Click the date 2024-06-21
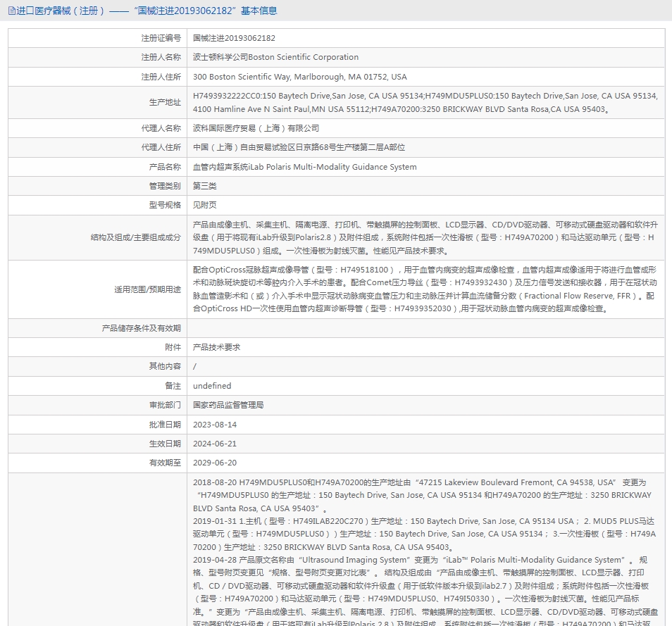Viewport: 672px width, 626px height. 215,444
